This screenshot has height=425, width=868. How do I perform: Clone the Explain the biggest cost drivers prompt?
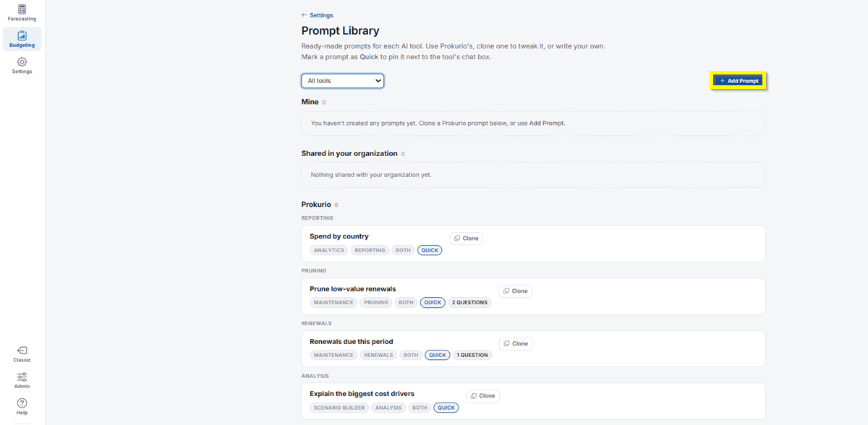(482, 396)
